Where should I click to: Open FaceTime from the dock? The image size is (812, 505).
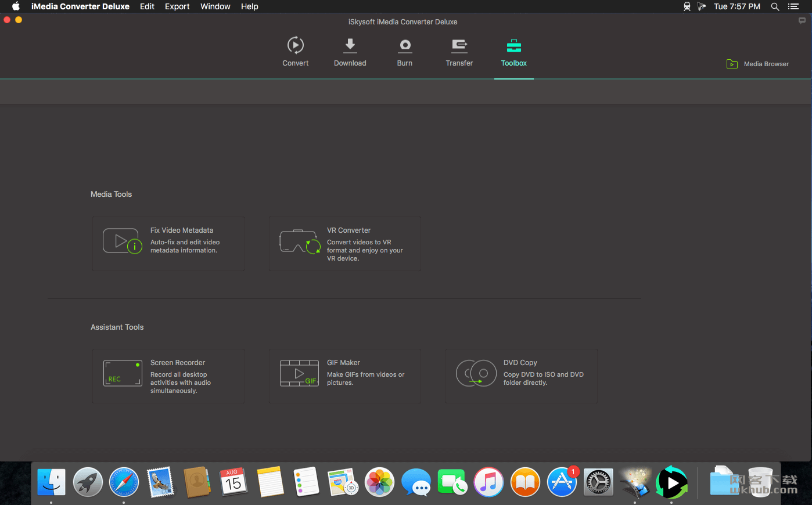click(452, 482)
